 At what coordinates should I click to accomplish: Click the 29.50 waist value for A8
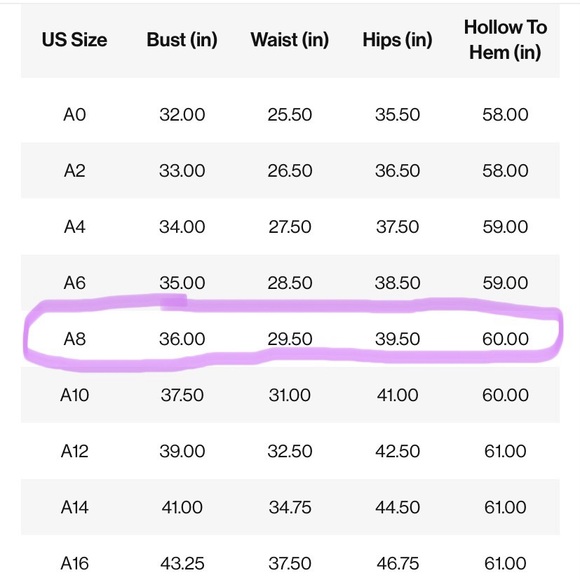click(290, 339)
